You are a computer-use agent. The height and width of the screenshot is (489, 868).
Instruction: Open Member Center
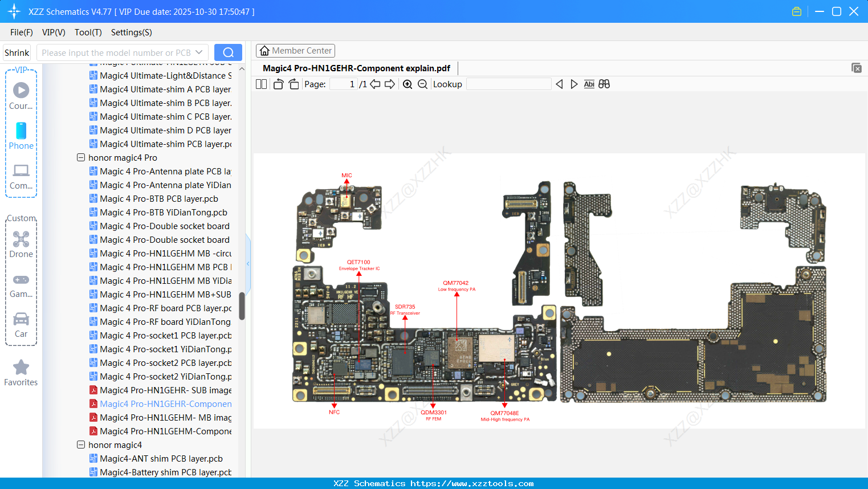(x=295, y=51)
